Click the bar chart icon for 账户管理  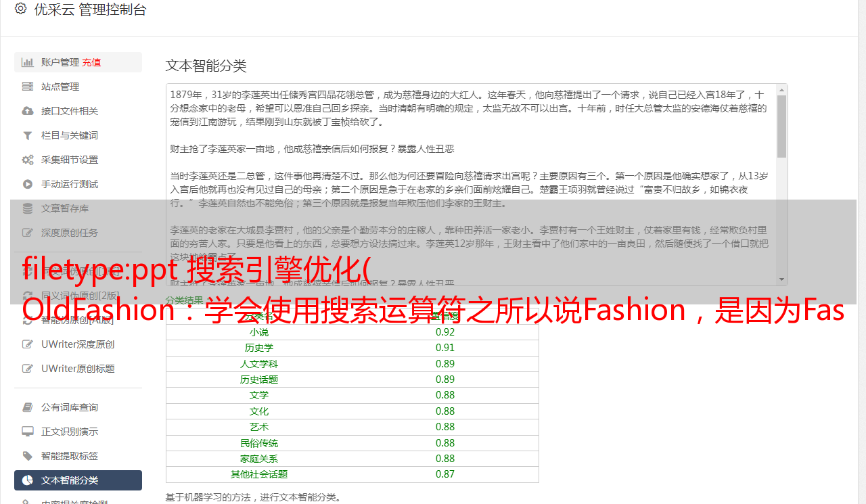28,62
